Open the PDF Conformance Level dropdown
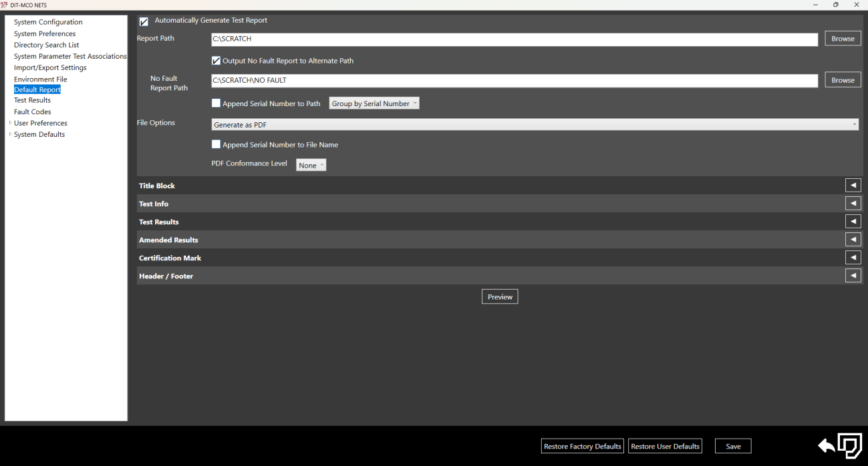This screenshot has width=868, height=466. pyautogui.click(x=311, y=165)
